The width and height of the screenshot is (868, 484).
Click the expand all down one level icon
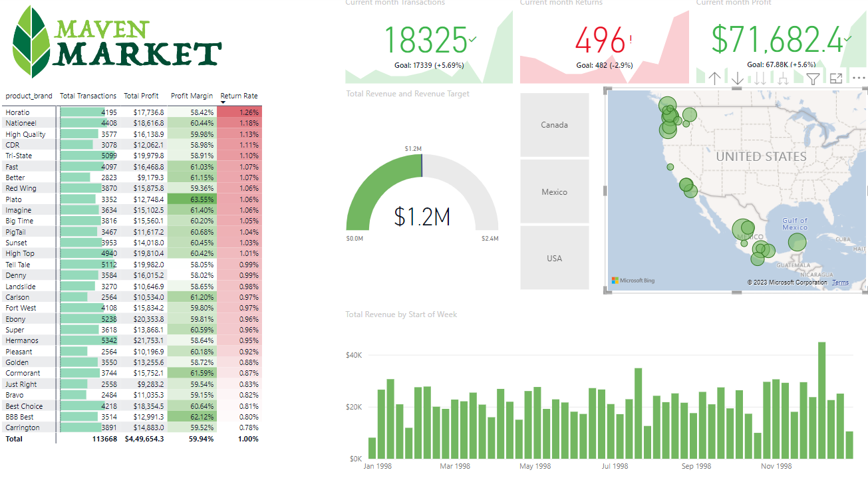click(x=784, y=78)
